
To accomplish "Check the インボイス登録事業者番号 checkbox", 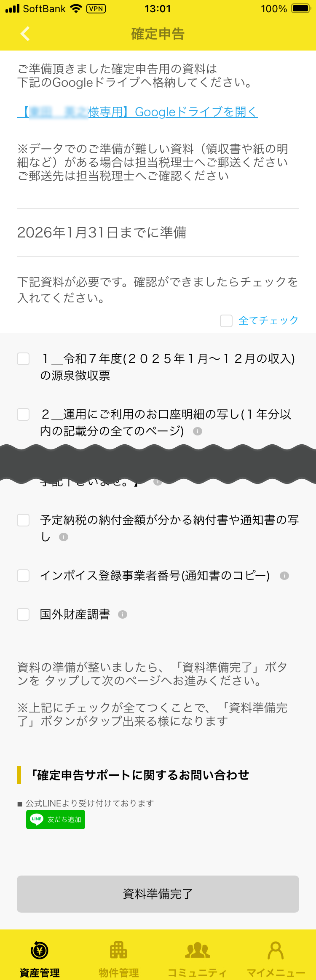I will (23, 576).
